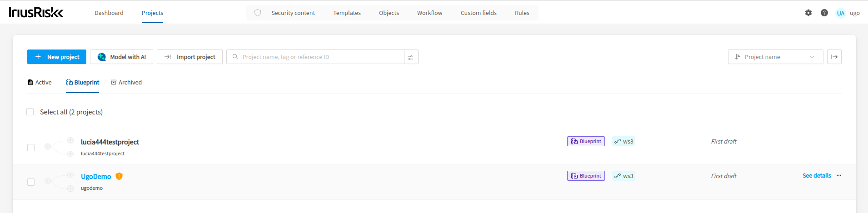Click the UA user avatar
The image size is (868, 213).
(840, 13)
